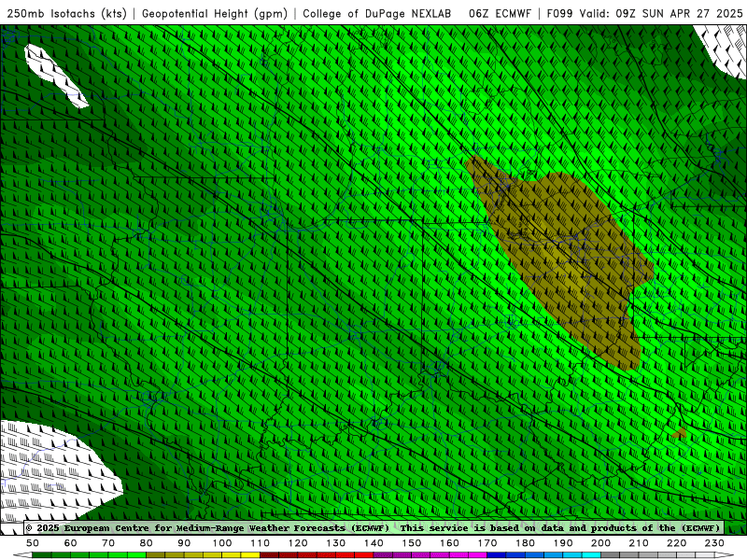This screenshot has height=560, width=747.
Task: Click the 'Valid: 09Z SUN APR 27 2025' text
Action: tap(661, 13)
